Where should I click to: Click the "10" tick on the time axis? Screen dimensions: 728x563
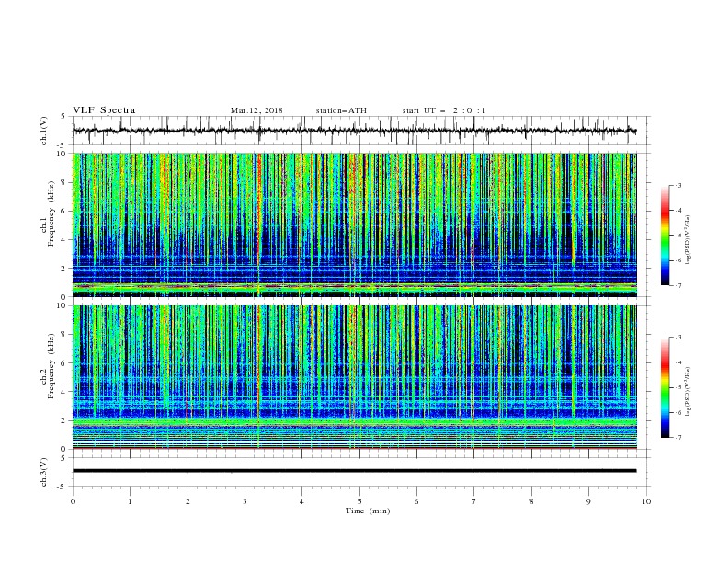pyautogui.click(x=646, y=501)
